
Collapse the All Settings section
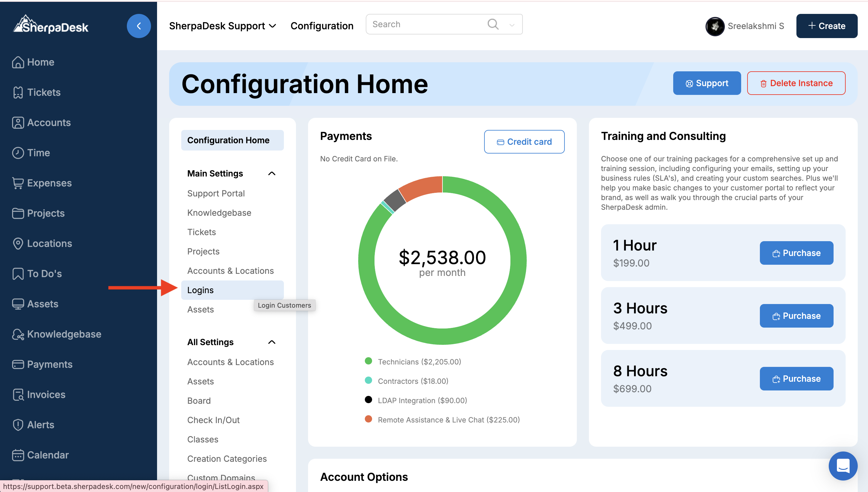click(272, 342)
